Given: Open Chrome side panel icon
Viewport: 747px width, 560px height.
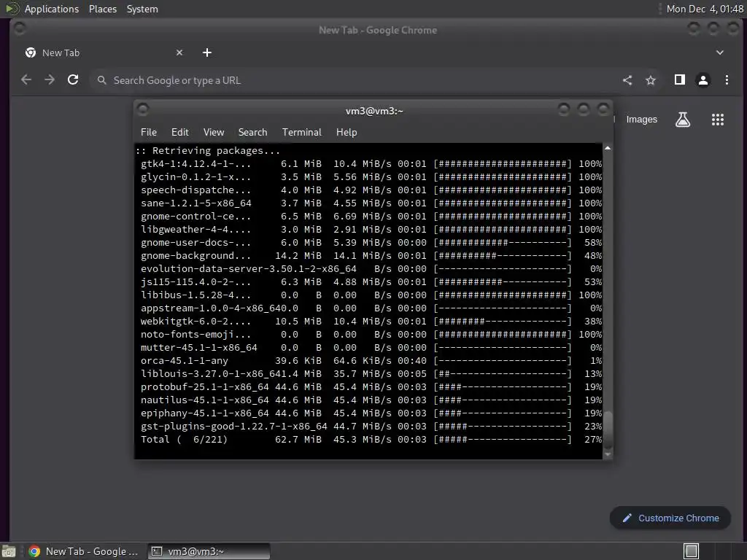Looking at the screenshot, I should tap(680, 79).
